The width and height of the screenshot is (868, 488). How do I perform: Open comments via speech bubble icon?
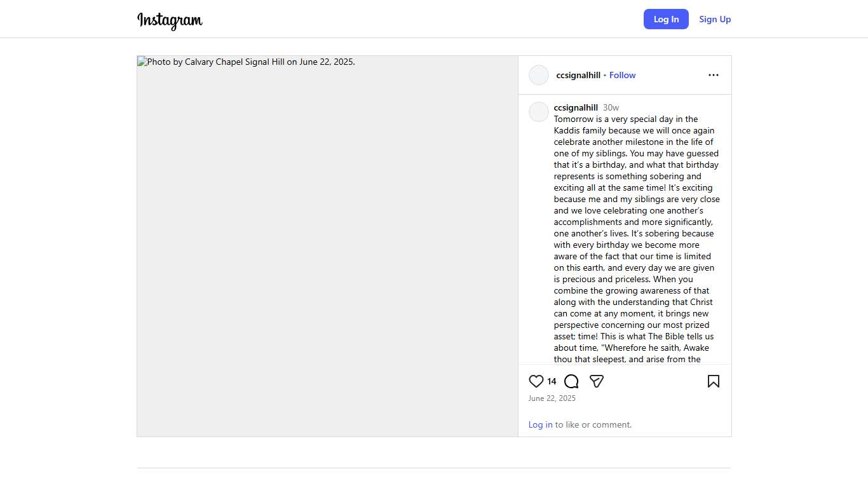click(571, 381)
